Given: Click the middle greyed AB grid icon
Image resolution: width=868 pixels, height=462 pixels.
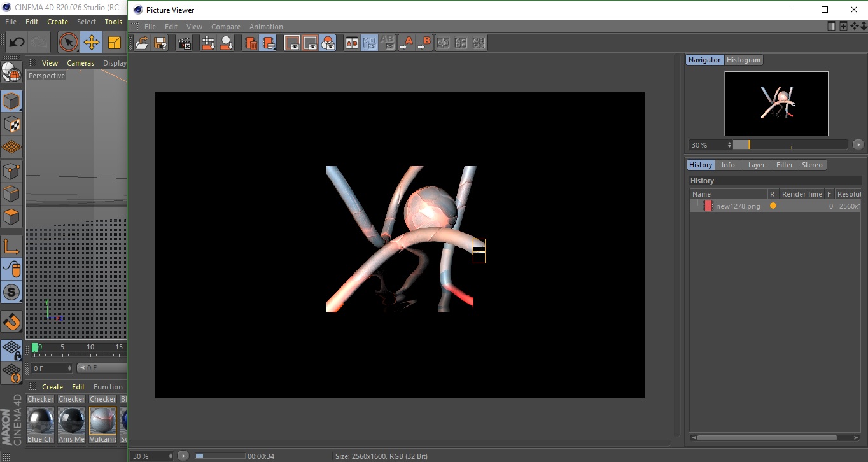Looking at the screenshot, I should coord(461,43).
